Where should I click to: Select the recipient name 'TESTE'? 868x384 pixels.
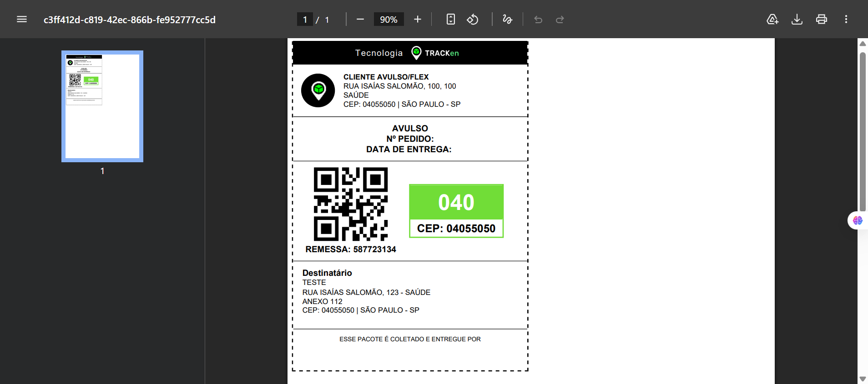coord(314,282)
